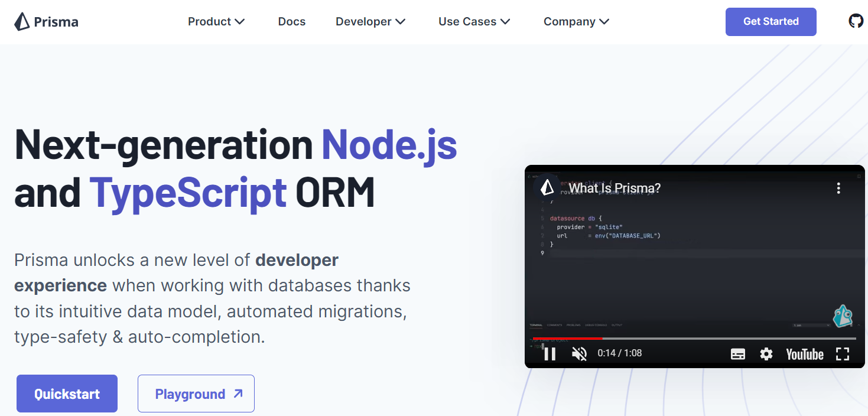868x416 pixels.
Task: Unmute the video with the speaker icon
Action: 580,354
